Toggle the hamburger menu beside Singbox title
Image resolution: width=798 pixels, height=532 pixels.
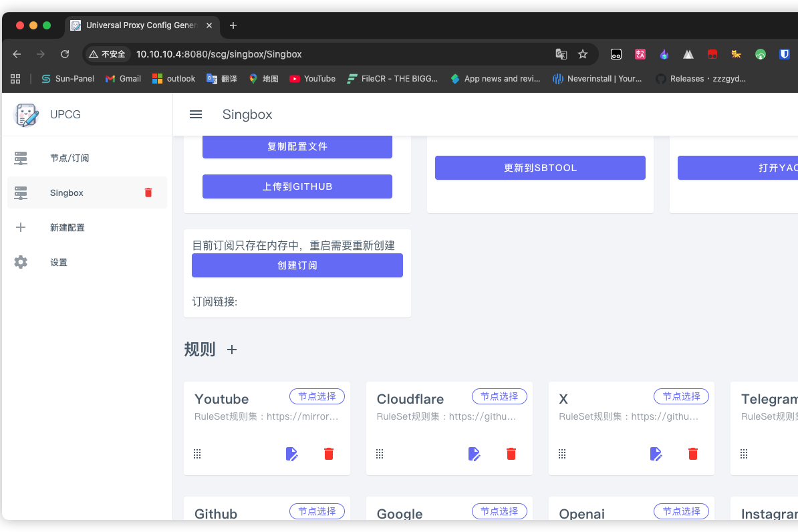(x=195, y=114)
